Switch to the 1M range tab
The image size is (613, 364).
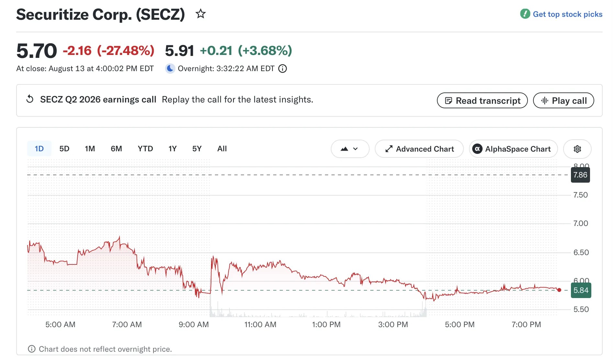90,149
